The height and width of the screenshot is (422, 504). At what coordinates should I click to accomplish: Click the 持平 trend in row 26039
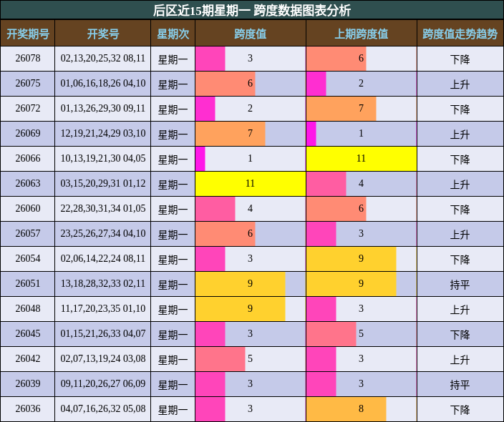coord(460,385)
